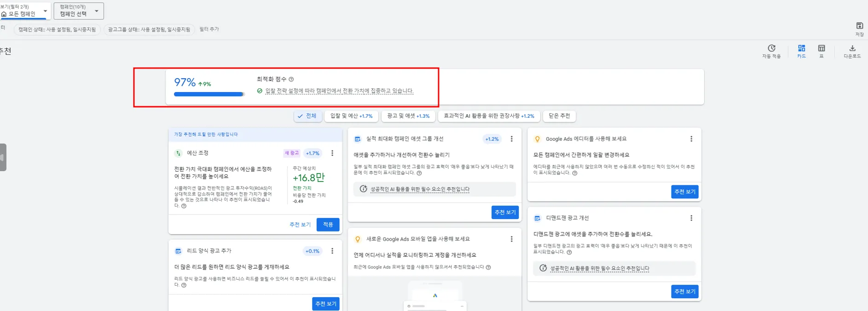Click green check icon in optimization score message
Screen dimensions: 868x311
point(260,91)
